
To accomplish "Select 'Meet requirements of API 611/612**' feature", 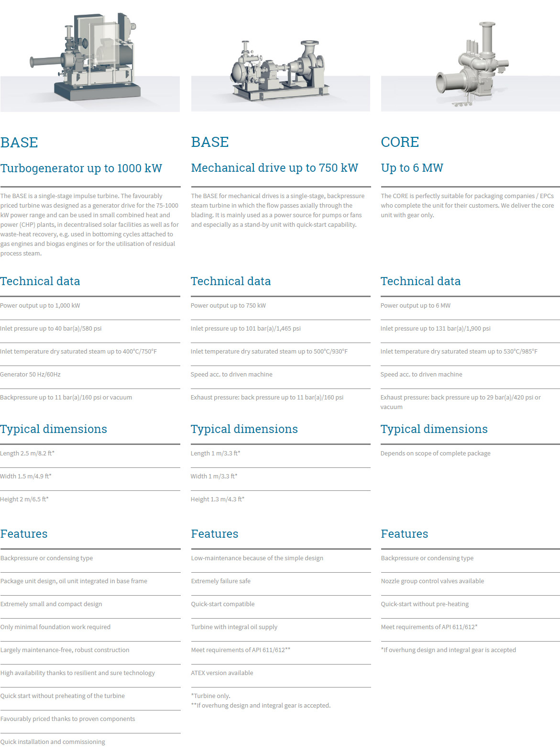I will point(241,650).
